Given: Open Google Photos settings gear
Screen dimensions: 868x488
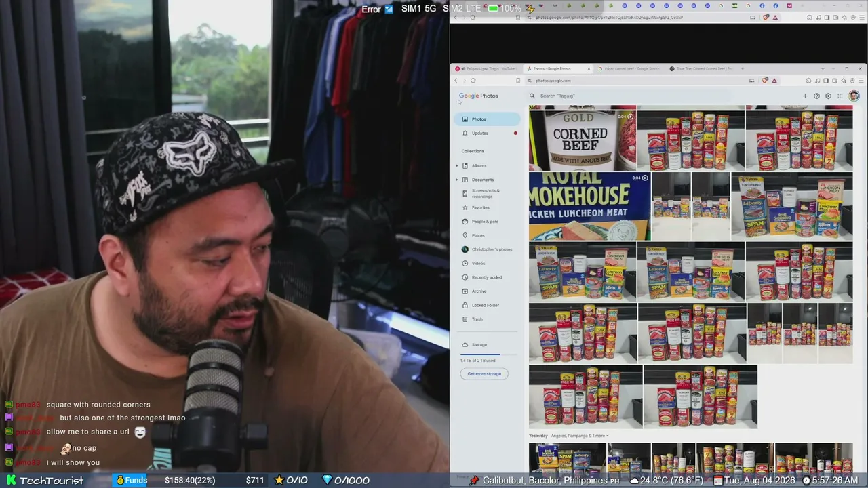Looking at the screenshot, I should tap(828, 96).
